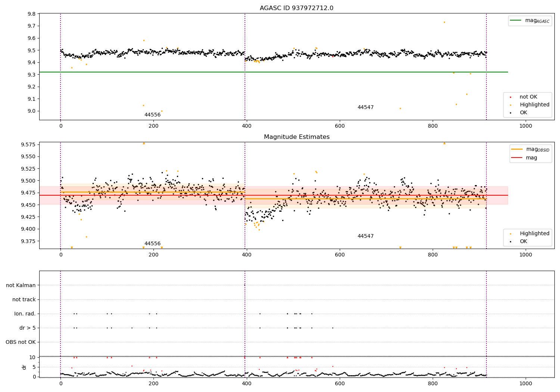Click the 9.375 tick label on middle plot
560x392 pixels.
pos(28,241)
